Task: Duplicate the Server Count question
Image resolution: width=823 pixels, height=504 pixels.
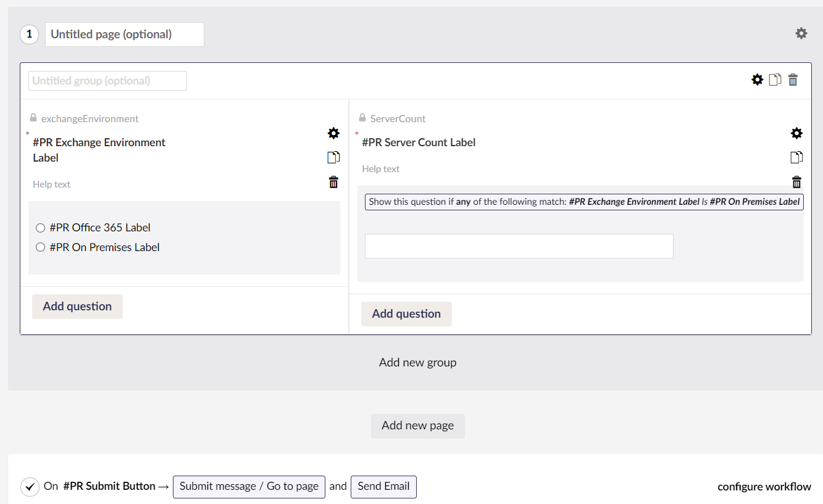Action: tap(796, 157)
